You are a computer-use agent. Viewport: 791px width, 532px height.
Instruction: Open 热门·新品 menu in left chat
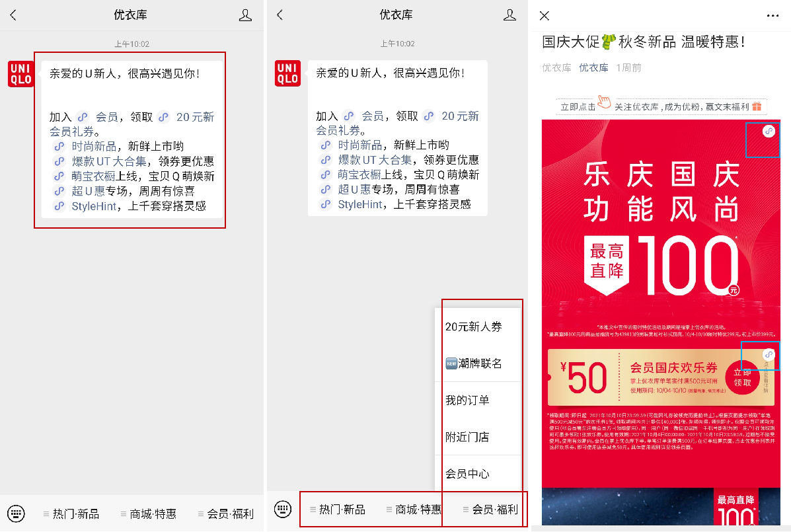pos(71,514)
